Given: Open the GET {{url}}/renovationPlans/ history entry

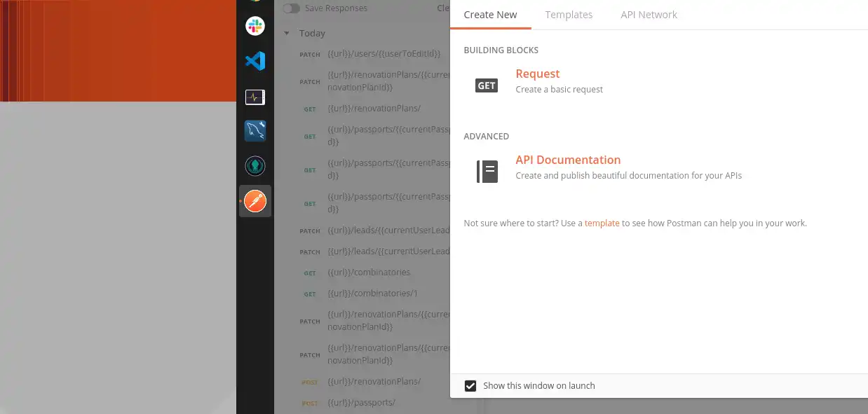Looking at the screenshot, I should click(x=374, y=109).
